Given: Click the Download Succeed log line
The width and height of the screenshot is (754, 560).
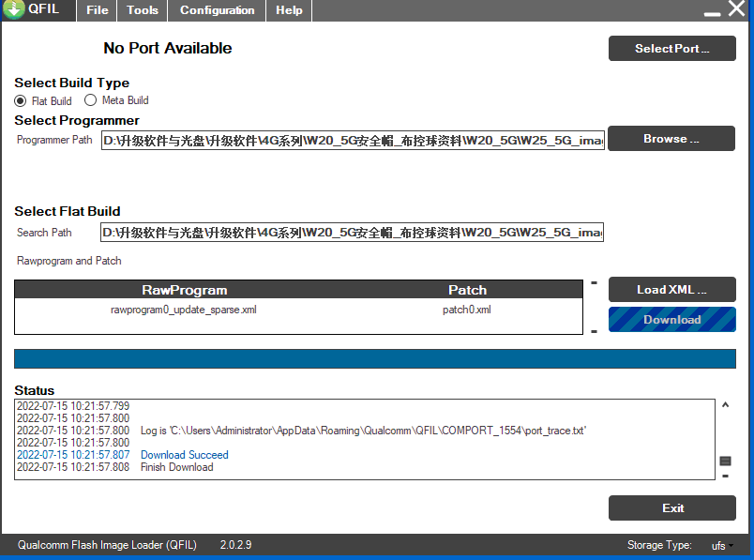Looking at the screenshot, I should (x=123, y=455).
